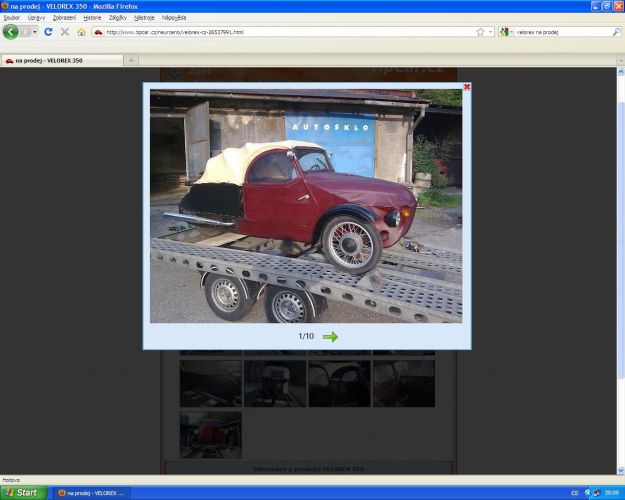Click the Firefox icon in the title bar
The image size is (625, 500).
click(x=5, y=6)
